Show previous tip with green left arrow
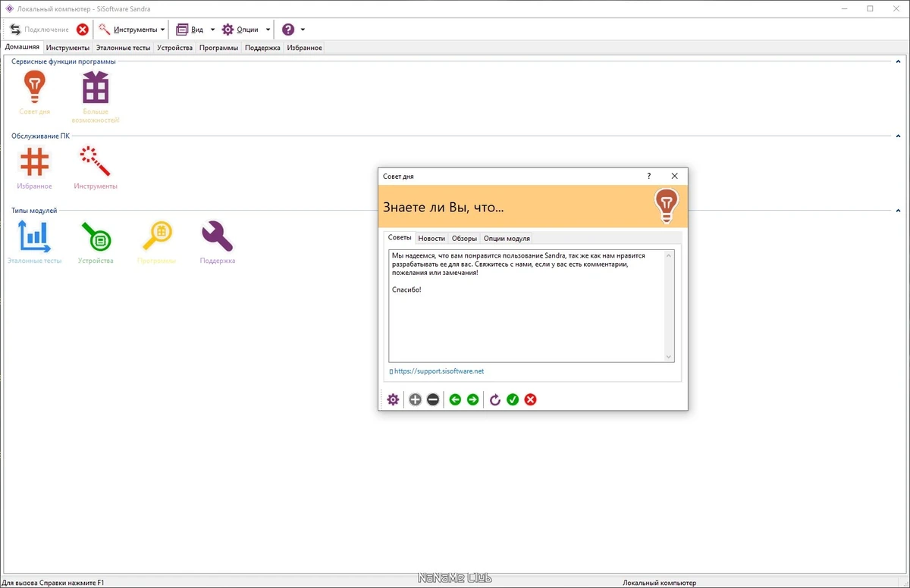Screen dimensions: 910x588 click(x=455, y=399)
